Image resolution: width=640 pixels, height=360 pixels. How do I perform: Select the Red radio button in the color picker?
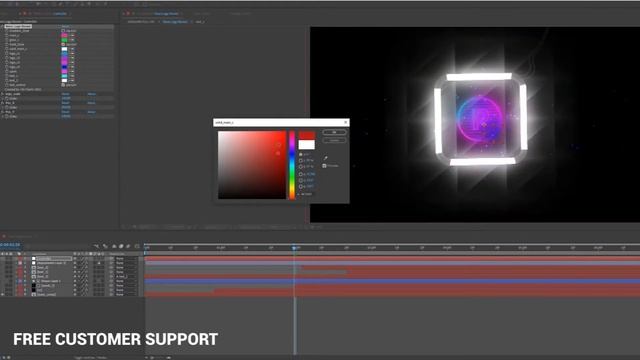pyautogui.click(x=300, y=174)
